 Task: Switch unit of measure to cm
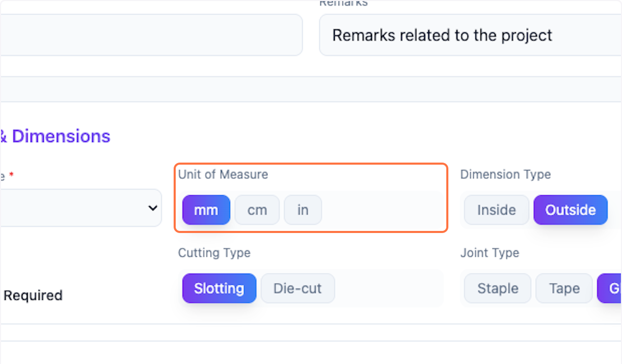click(x=257, y=210)
